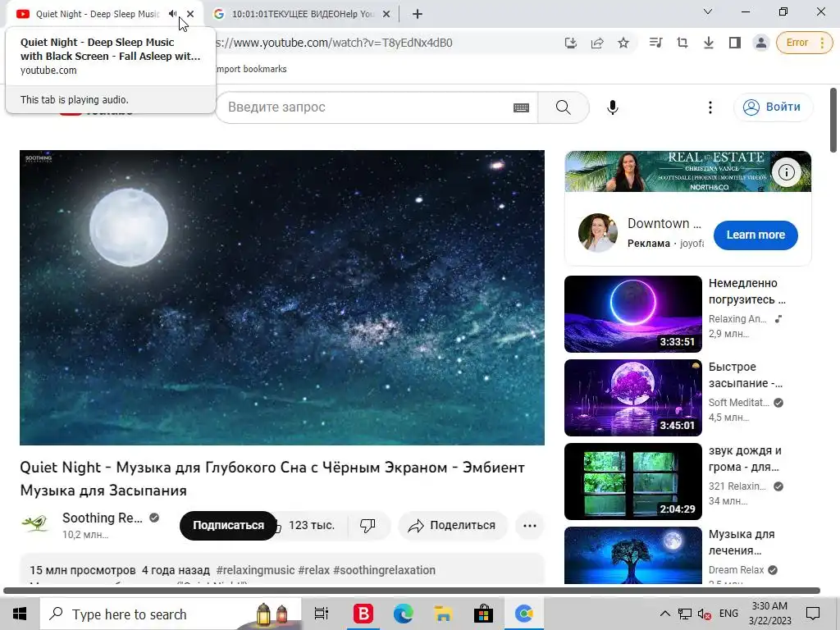Start voice search with the microphone
Image resolution: width=840 pixels, height=630 pixels.
(x=612, y=107)
